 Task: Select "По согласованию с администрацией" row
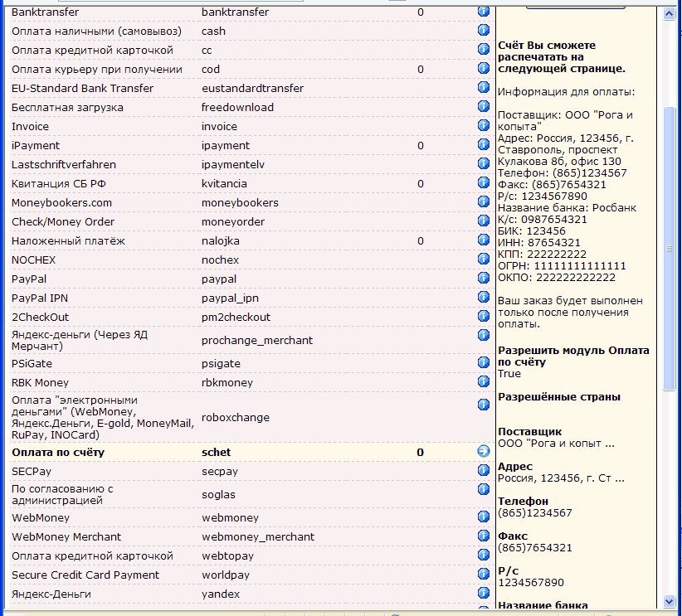coord(252,495)
